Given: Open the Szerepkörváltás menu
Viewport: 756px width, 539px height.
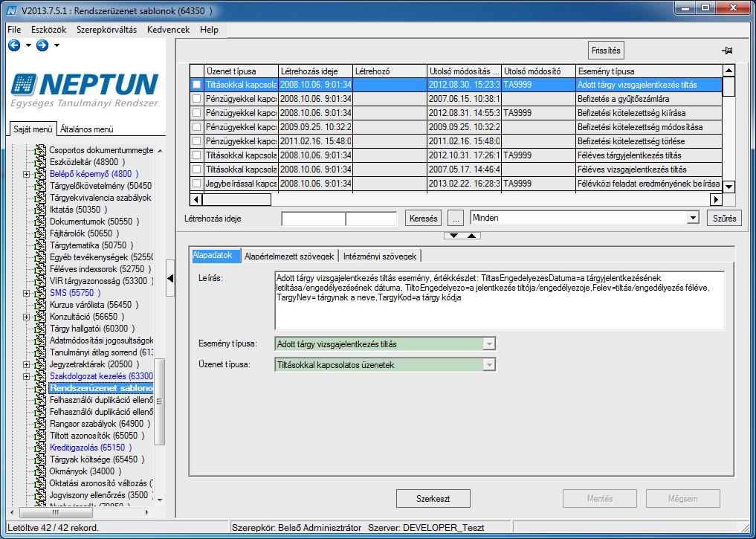Looking at the screenshot, I should 106,30.
